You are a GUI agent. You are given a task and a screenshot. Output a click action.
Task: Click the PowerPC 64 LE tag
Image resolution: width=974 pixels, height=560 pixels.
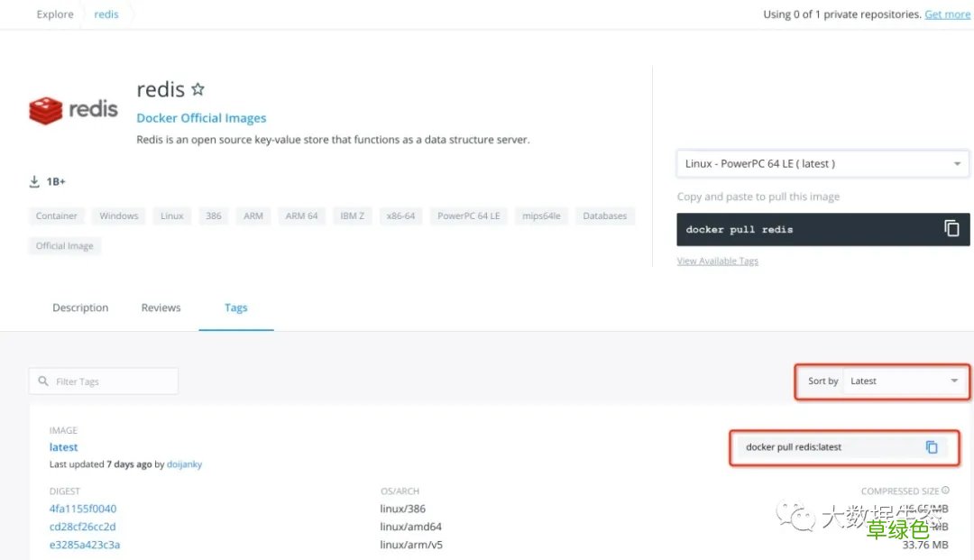click(x=469, y=216)
